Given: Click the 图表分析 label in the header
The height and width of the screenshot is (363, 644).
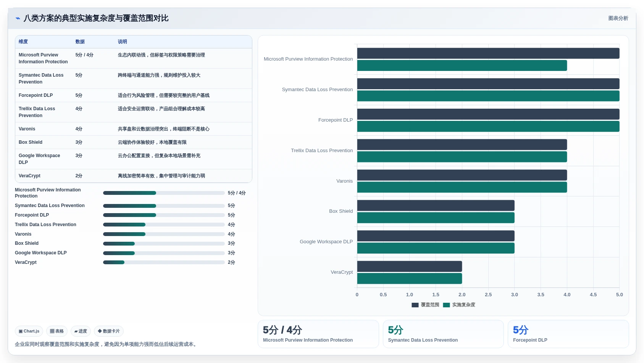Looking at the screenshot, I should (x=618, y=18).
